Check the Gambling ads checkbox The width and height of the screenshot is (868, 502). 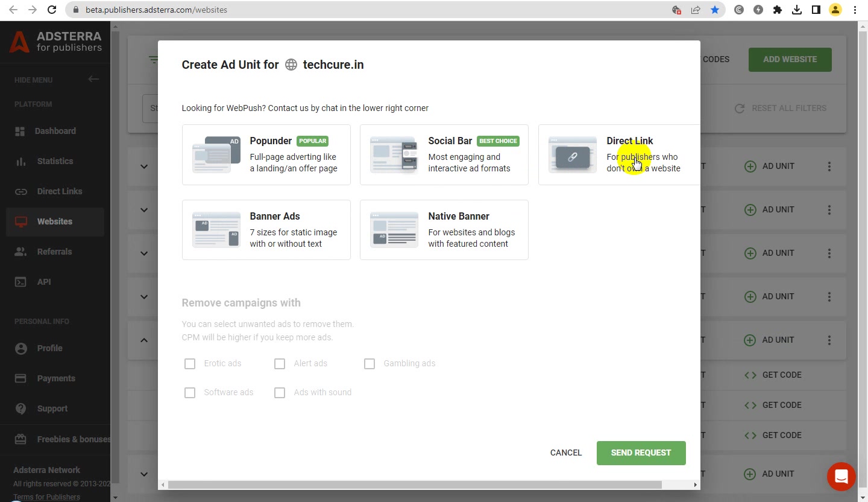(370, 364)
